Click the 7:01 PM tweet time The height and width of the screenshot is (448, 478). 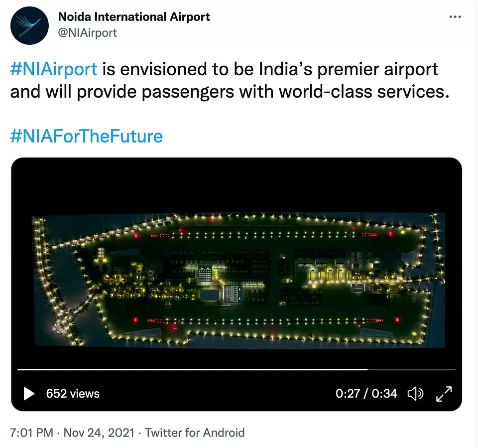31,433
